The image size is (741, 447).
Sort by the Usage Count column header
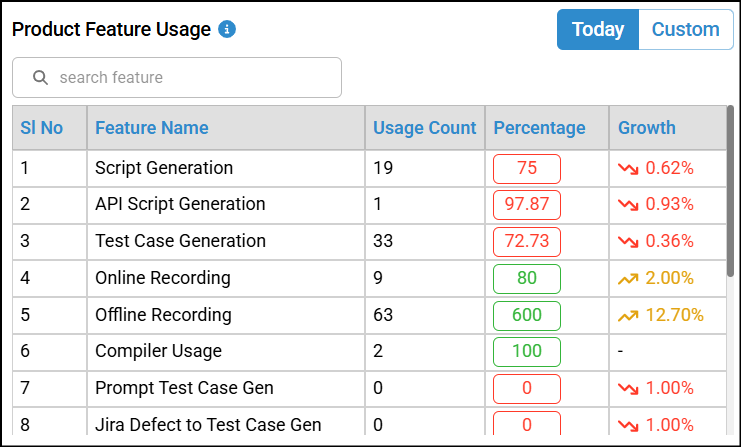[424, 128]
